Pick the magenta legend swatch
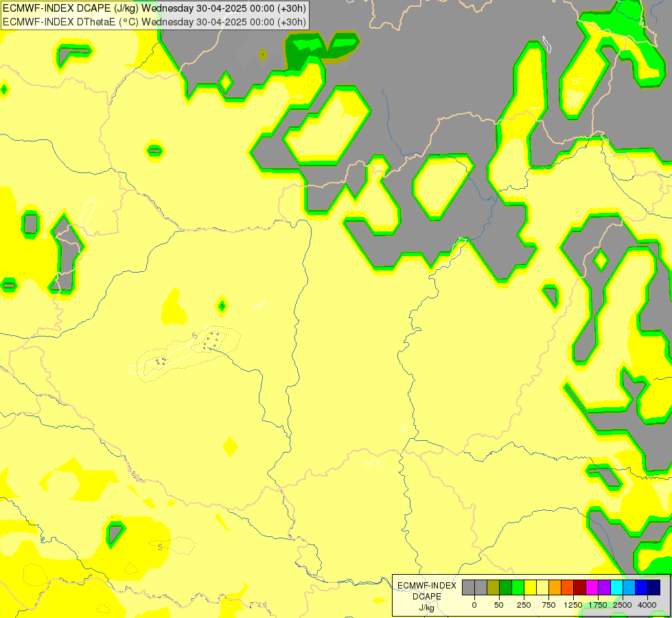This screenshot has height=618, width=672. (x=592, y=588)
